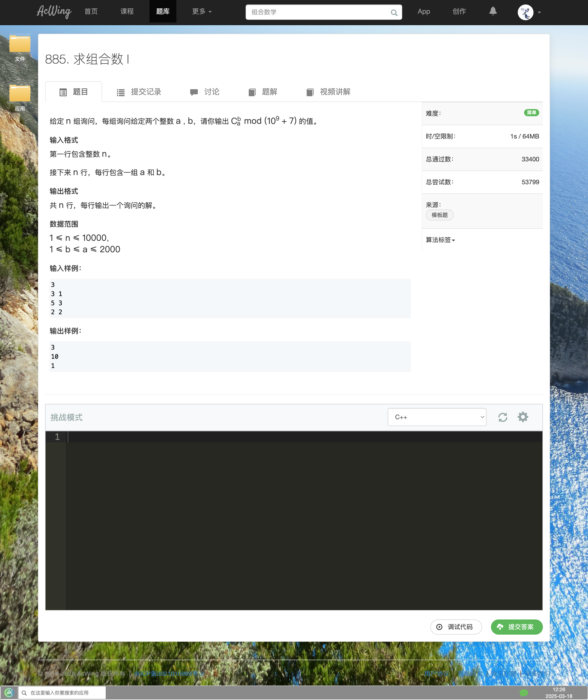Open 创作 in the navbar
Viewport: 588px width, 700px height.
click(459, 12)
